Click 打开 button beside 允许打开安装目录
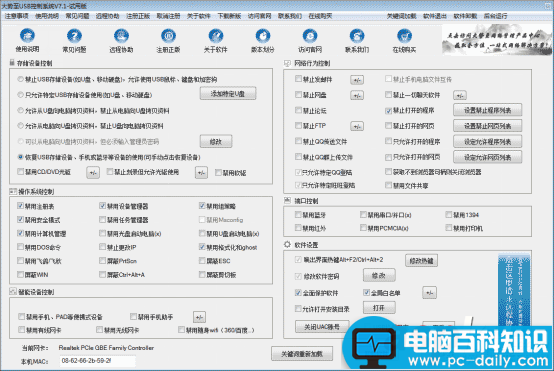 click(379, 308)
